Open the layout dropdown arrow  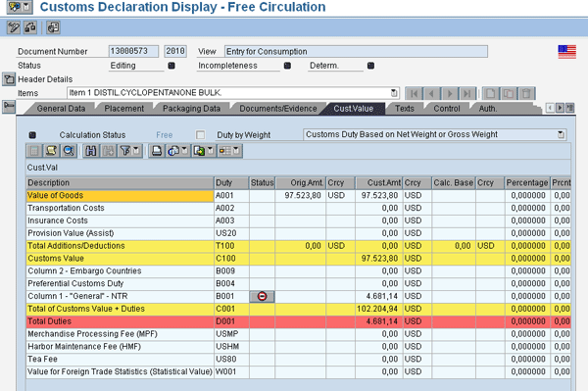(x=236, y=151)
